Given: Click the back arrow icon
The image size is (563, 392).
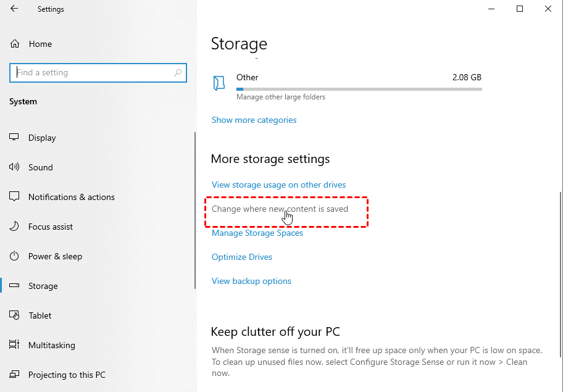Looking at the screenshot, I should click(14, 9).
